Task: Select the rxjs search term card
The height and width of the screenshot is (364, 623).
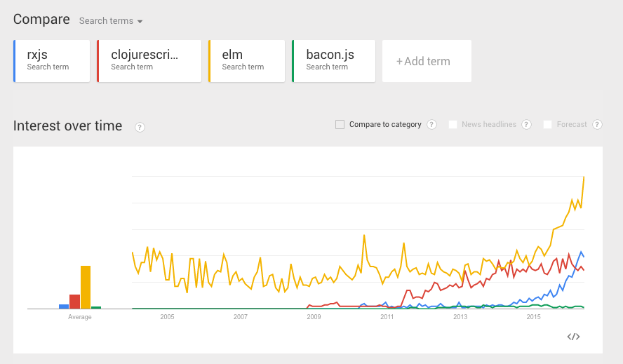Action: tap(52, 61)
